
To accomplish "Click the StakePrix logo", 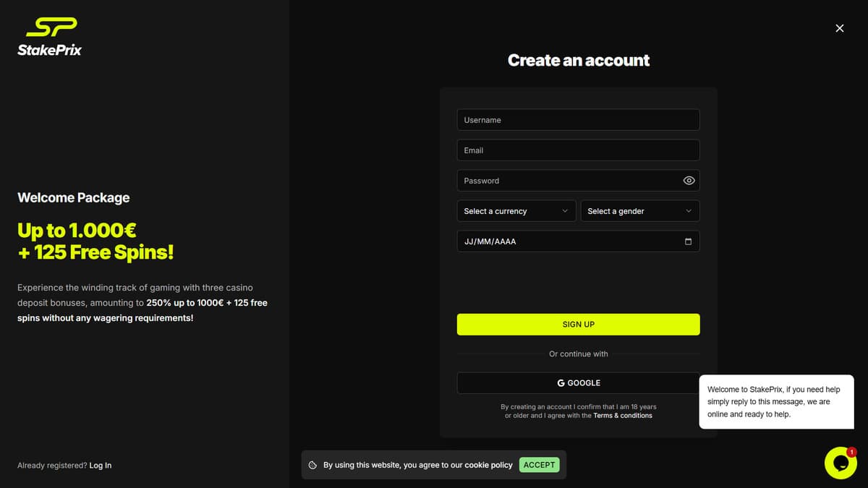I will coord(50,37).
